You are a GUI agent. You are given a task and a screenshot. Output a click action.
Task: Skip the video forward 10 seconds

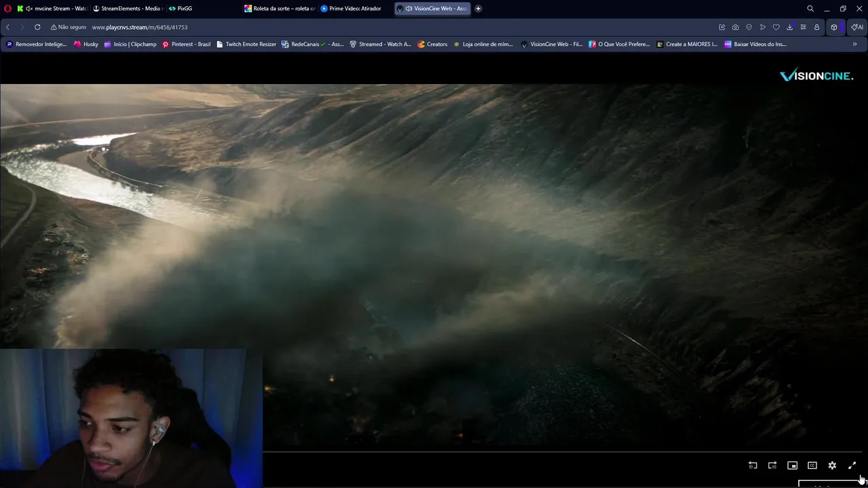(772, 466)
